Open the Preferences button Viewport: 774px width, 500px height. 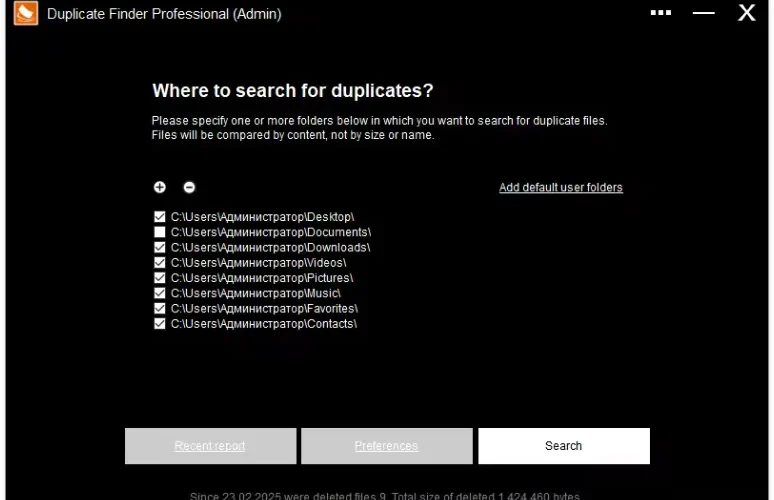tap(387, 446)
